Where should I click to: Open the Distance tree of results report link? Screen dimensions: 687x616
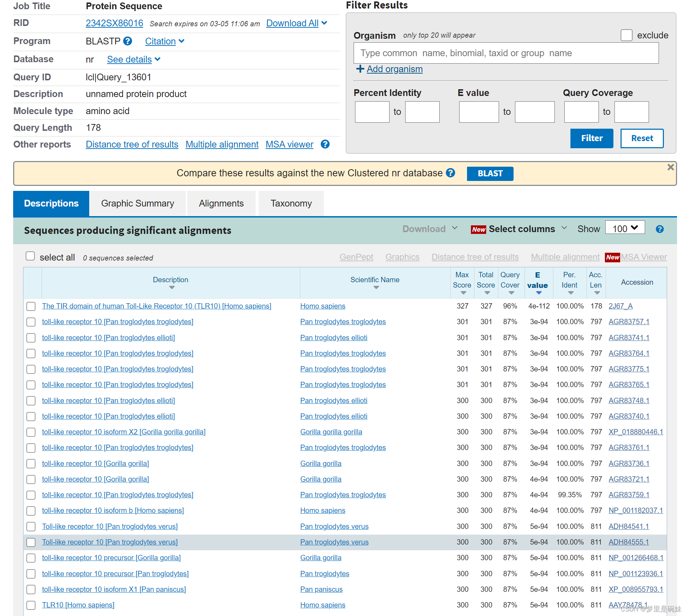[132, 145]
